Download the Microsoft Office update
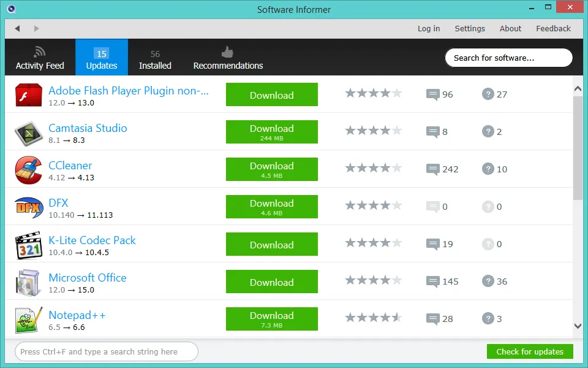The image size is (588, 368). pyautogui.click(x=272, y=282)
